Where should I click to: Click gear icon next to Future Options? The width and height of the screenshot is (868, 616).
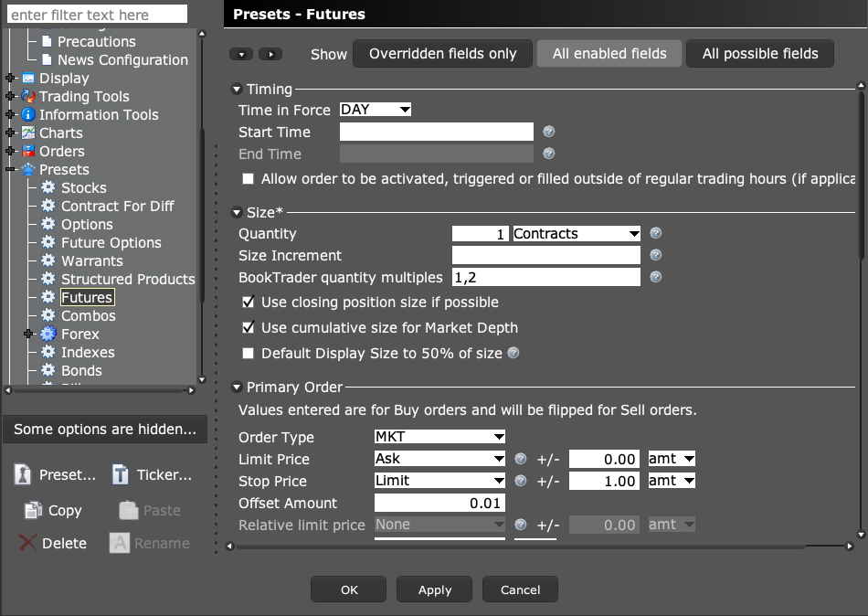pos(48,242)
